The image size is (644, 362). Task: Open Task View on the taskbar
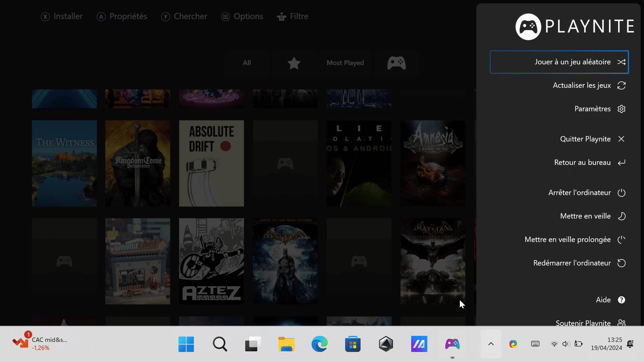pos(253,344)
